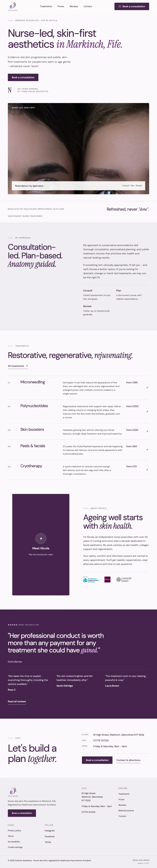Open the Microneedling treatment arrow

147,388
